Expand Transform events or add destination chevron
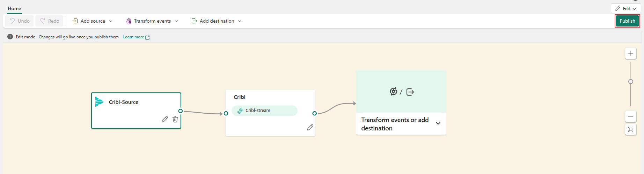The height and width of the screenshot is (174, 644). 438,123
